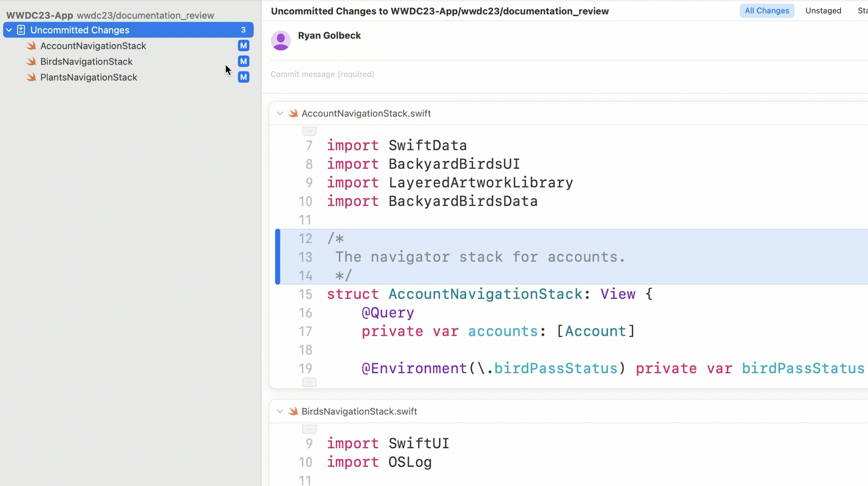Click the modified badge for AccountNavigationStack

click(243, 46)
